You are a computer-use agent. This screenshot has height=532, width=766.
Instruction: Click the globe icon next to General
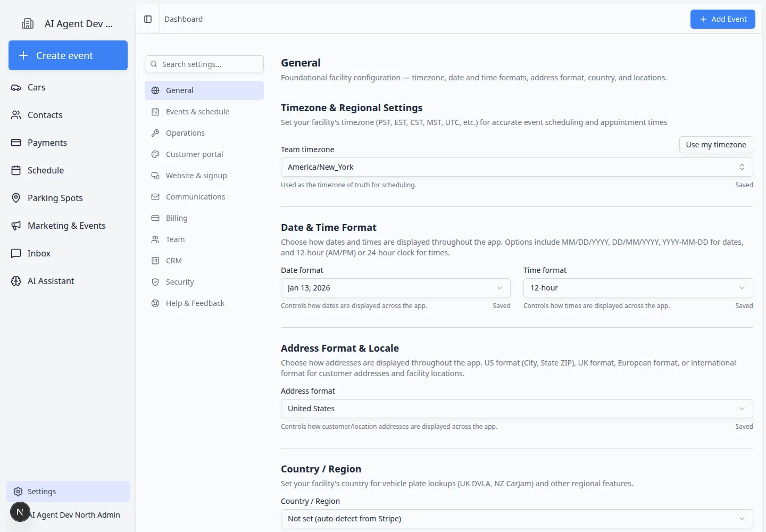tap(155, 90)
